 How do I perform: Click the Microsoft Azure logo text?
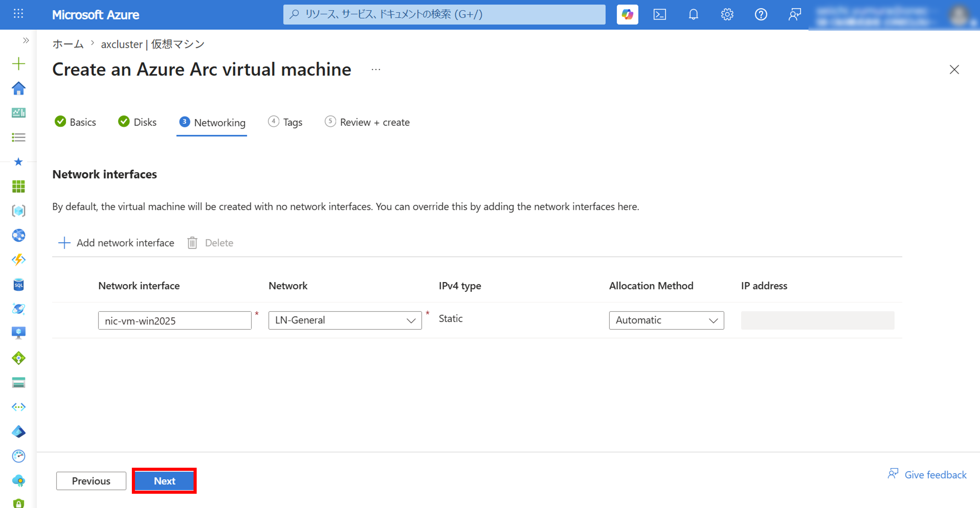click(96, 14)
